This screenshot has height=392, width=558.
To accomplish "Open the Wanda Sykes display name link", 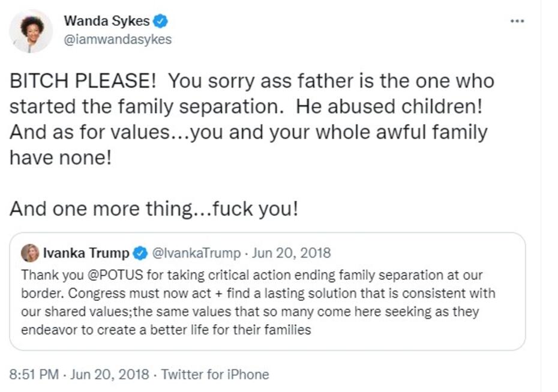I will 106,22.
